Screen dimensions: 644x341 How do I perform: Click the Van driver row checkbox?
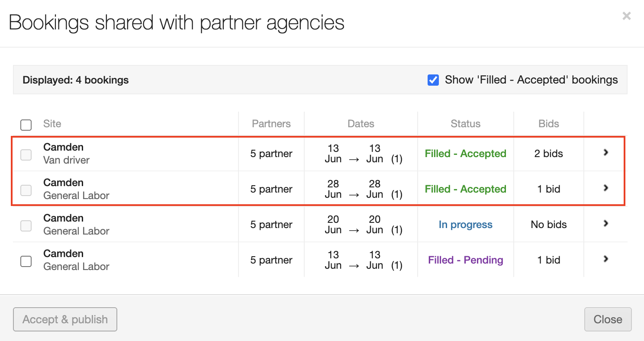tap(26, 155)
